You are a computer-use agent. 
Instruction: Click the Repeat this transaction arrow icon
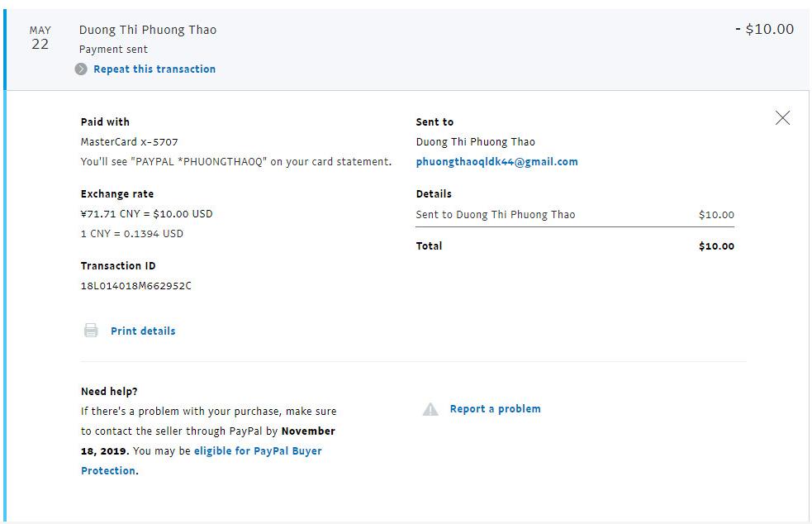point(81,69)
